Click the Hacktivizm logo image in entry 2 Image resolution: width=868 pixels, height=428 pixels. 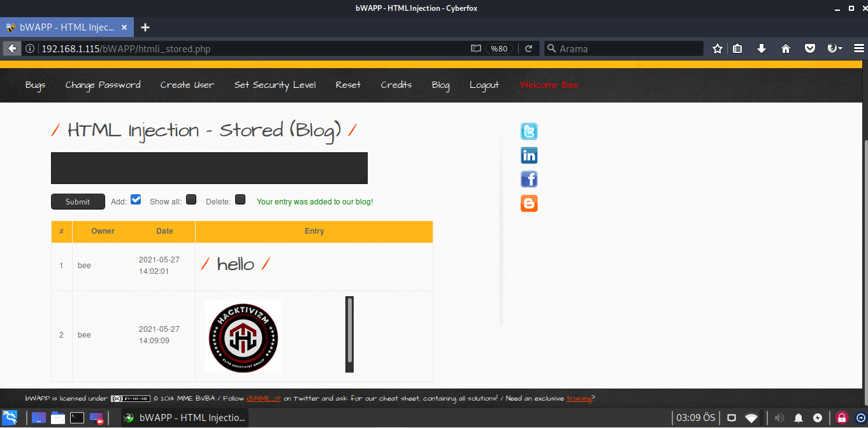pyautogui.click(x=243, y=336)
